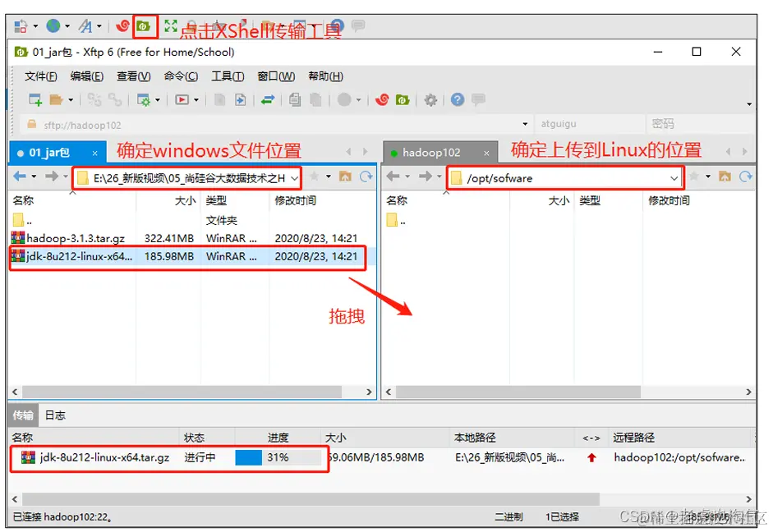
Task: Open dropdown arrow beside the red play icon
Action: (196, 100)
